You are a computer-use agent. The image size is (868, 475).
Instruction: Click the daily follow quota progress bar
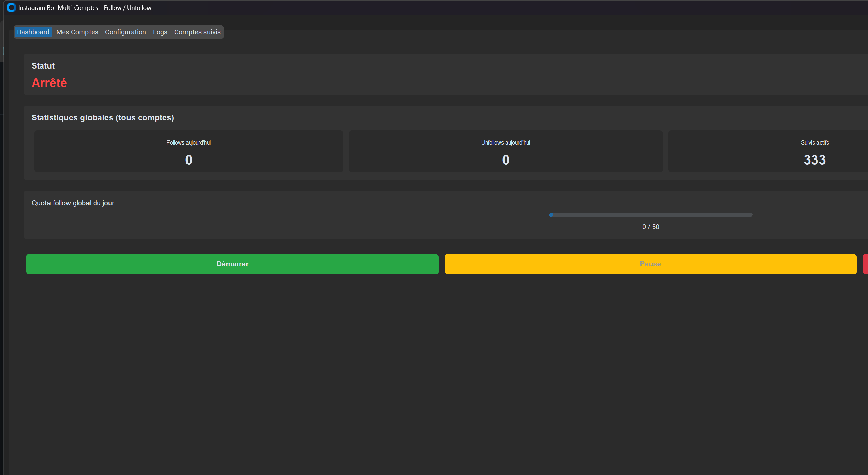click(651, 215)
